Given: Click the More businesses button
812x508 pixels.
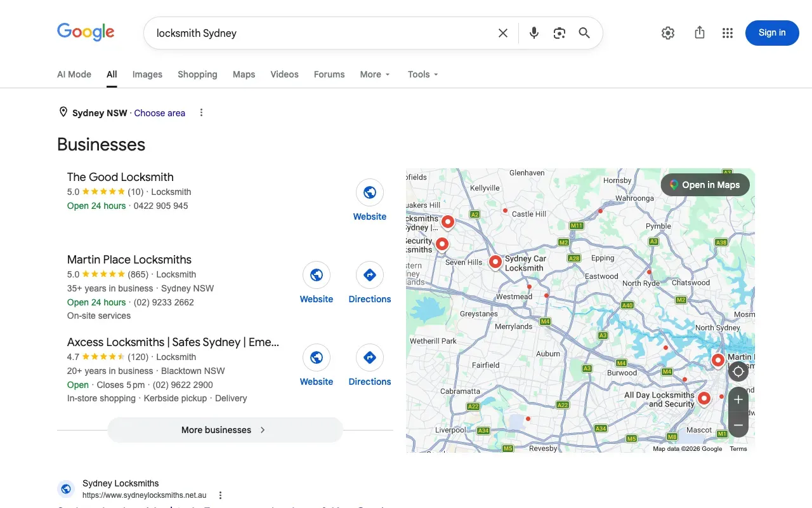Looking at the screenshot, I should tap(225, 430).
